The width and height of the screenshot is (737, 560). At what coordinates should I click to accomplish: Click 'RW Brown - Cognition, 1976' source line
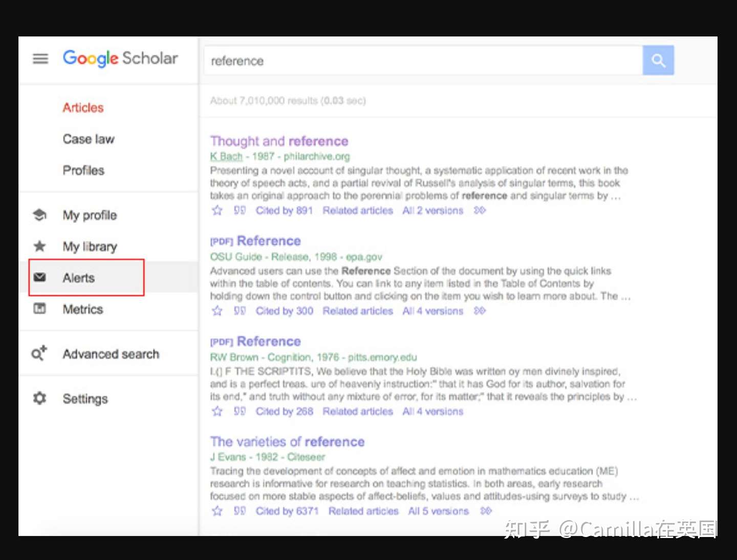313,357
